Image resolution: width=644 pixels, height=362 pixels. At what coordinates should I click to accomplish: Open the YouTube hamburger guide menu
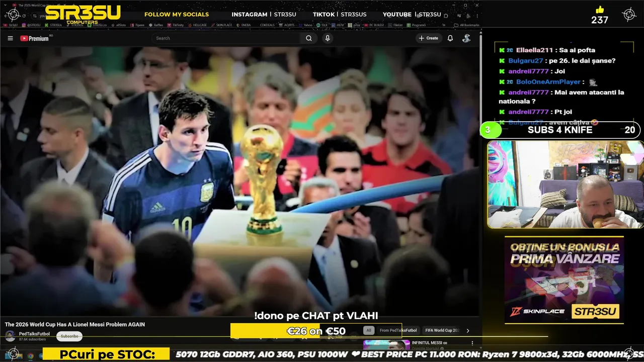click(x=10, y=38)
